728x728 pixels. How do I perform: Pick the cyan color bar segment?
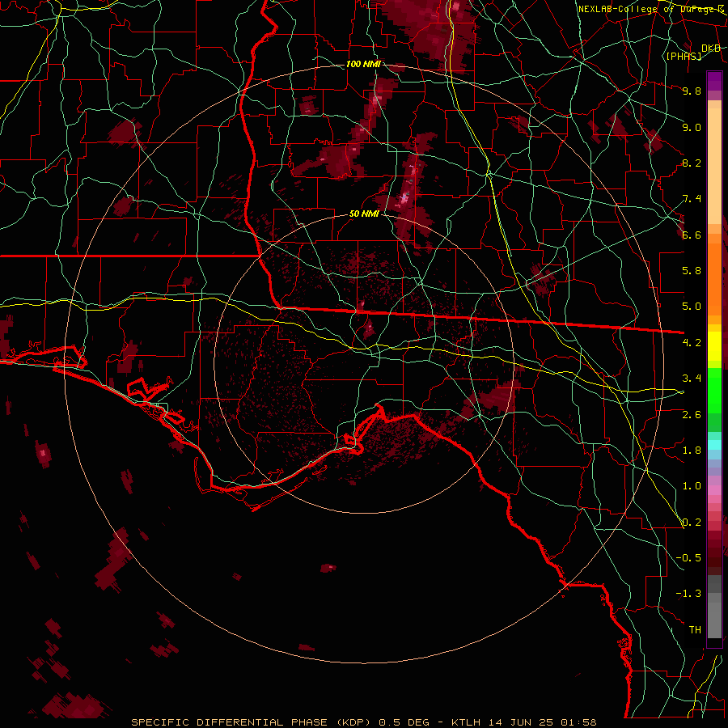714,445
